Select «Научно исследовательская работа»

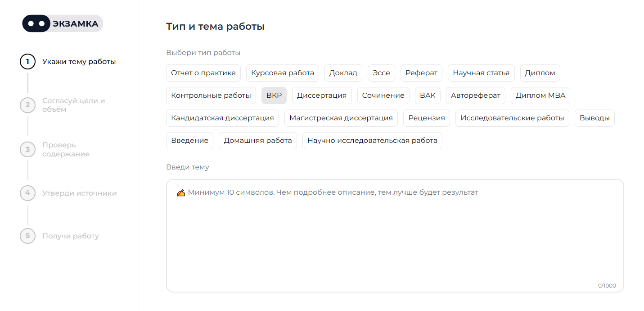coord(372,140)
